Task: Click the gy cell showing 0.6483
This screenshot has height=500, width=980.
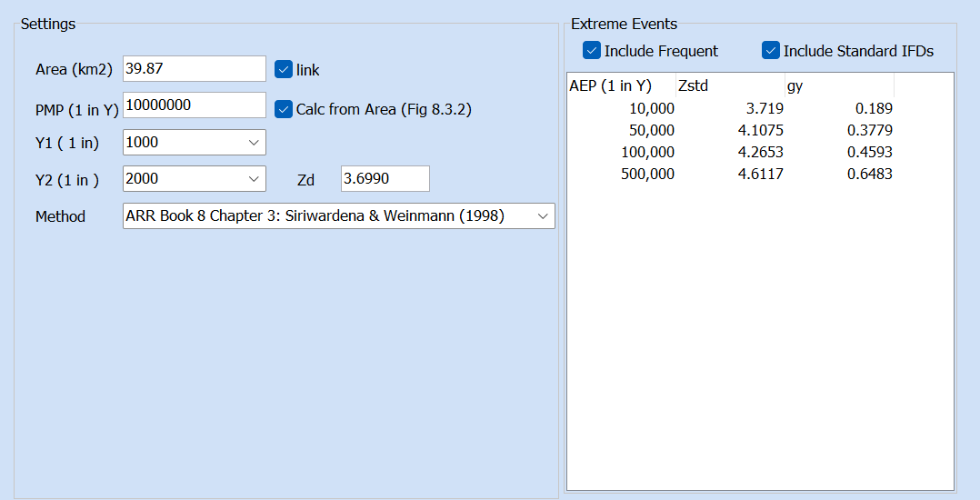Action: pos(869,174)
